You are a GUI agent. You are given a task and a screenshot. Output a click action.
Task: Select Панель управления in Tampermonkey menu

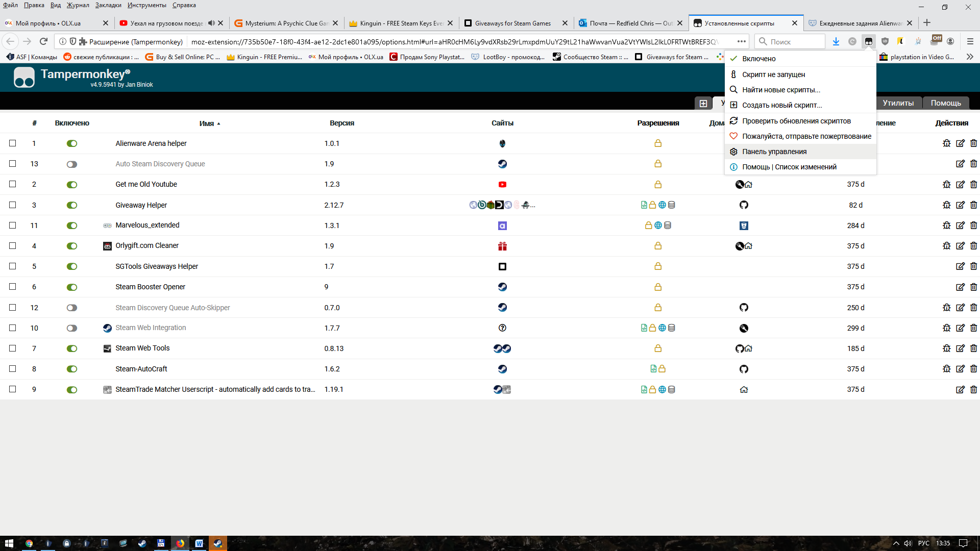click(800, 152)
